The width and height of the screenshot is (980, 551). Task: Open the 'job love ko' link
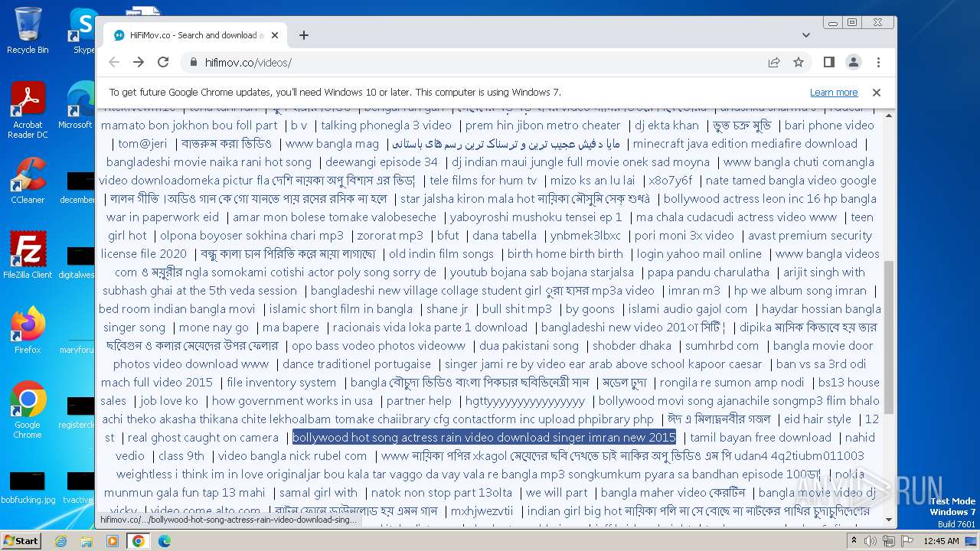(x=169, y=401)
